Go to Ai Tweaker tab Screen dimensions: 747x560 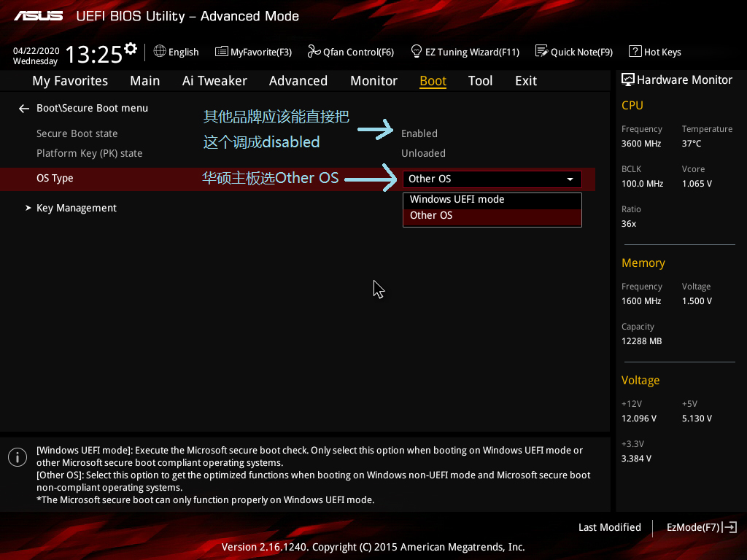(x=214, y=81)
